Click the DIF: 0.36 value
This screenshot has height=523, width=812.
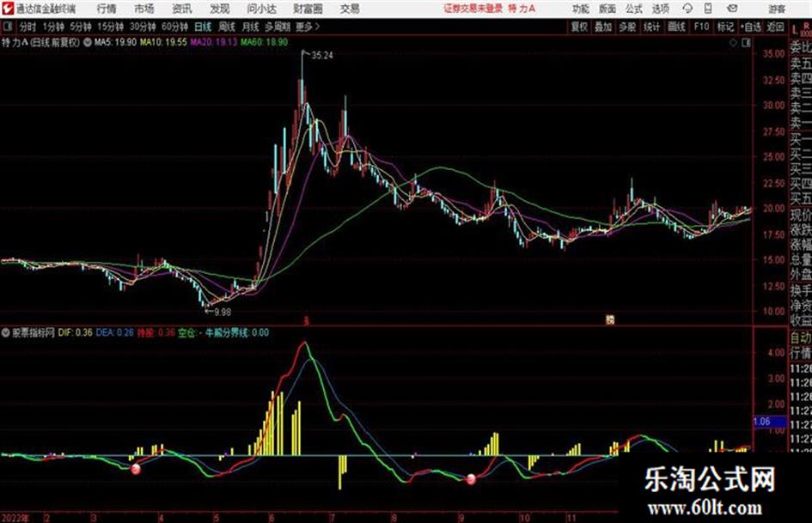[75, 332]
